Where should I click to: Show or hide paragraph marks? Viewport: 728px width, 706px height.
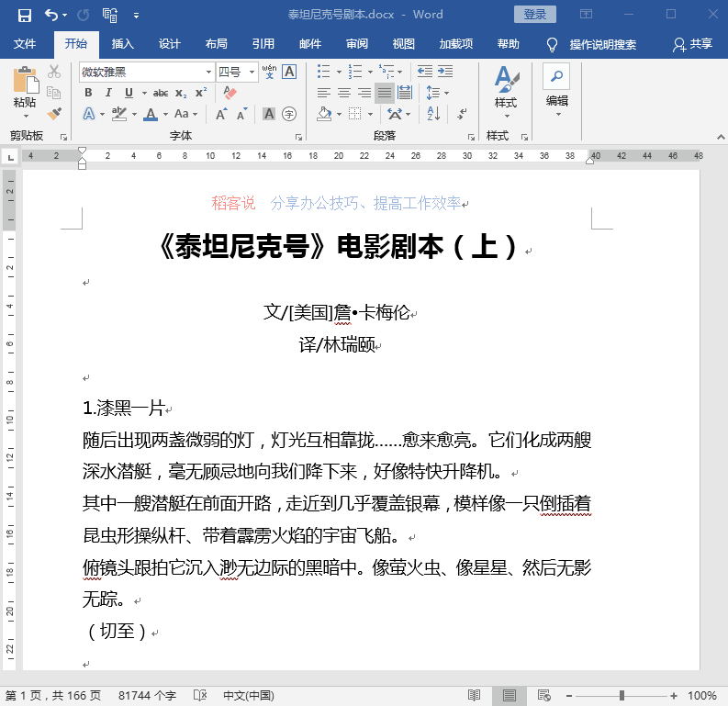[462, 114]
